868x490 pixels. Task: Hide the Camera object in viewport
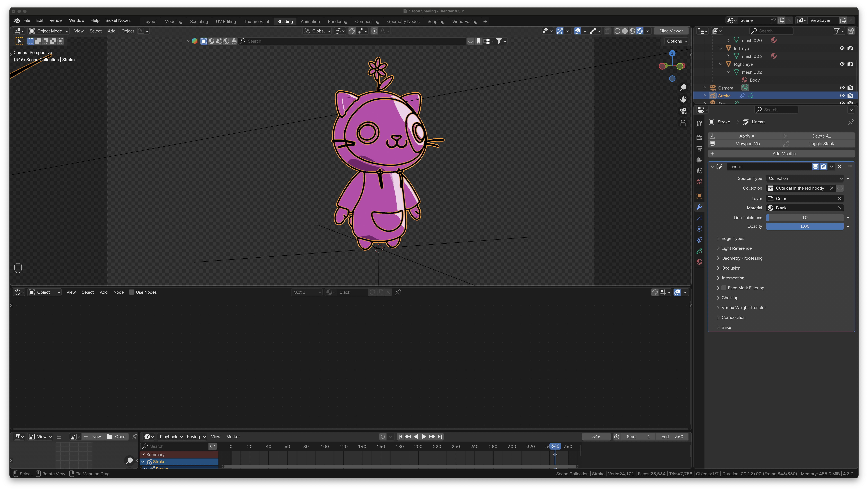coord(842,88)
